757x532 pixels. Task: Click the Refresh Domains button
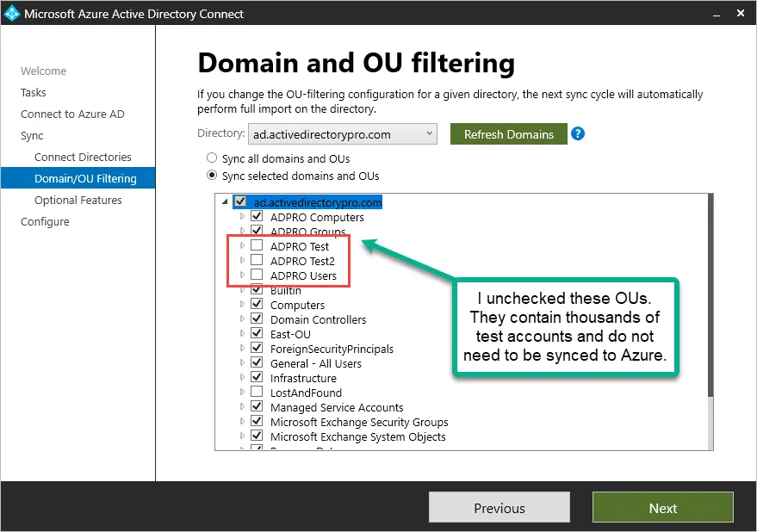click(x=509, y=134)
